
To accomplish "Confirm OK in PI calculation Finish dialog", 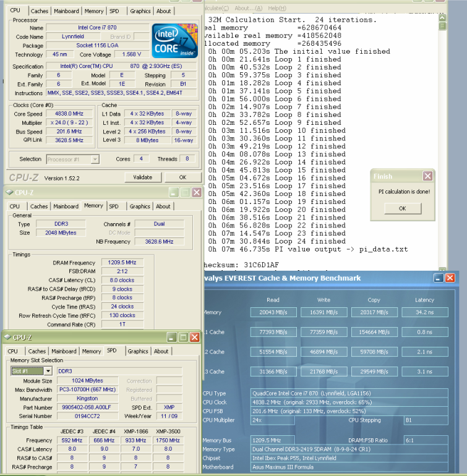I will pos(403,208).
